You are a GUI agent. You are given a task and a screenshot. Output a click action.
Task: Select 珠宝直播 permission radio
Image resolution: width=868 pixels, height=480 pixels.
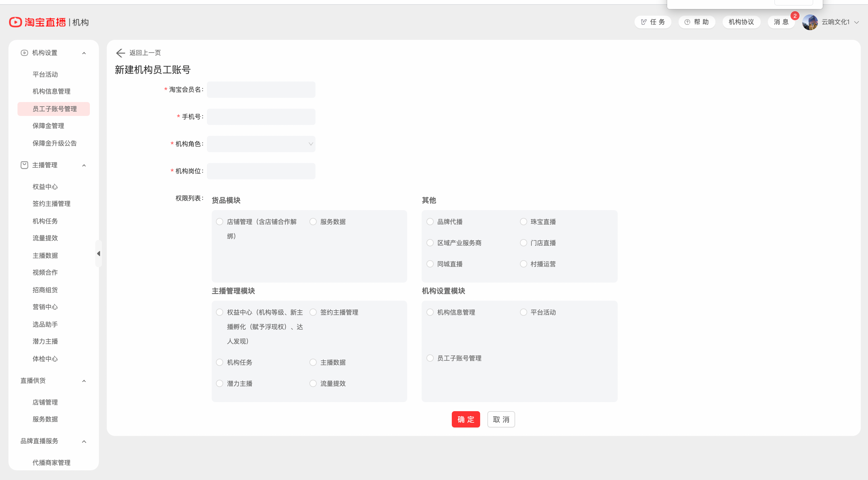(523, 222)
